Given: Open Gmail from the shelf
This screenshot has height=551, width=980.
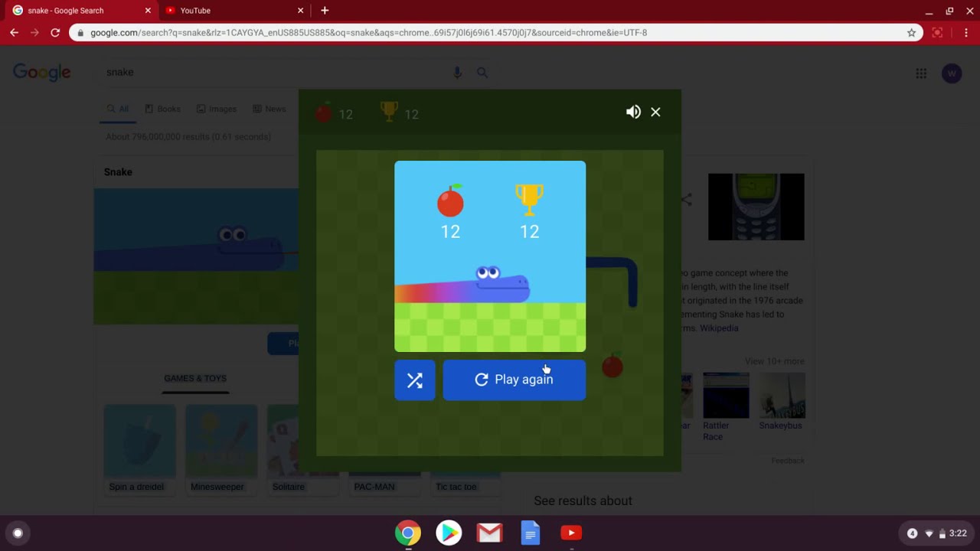Looking at the screenshot, I should [x=489, y=533].
